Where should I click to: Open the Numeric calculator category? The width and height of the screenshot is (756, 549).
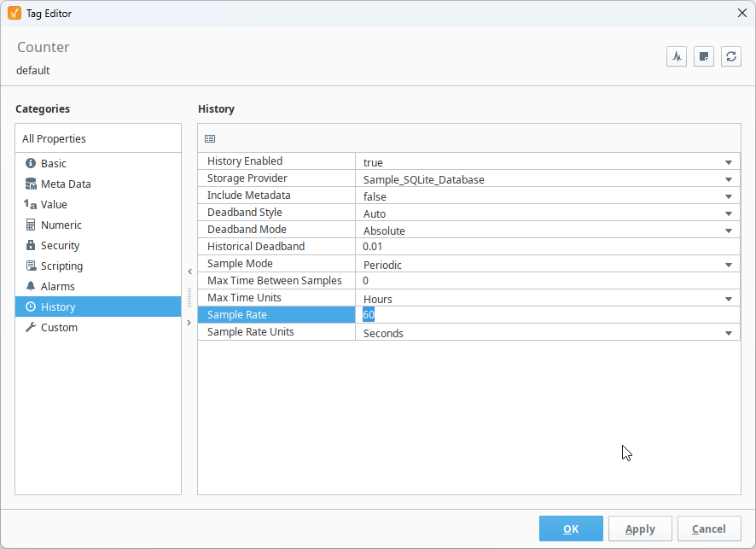(61, 225)
